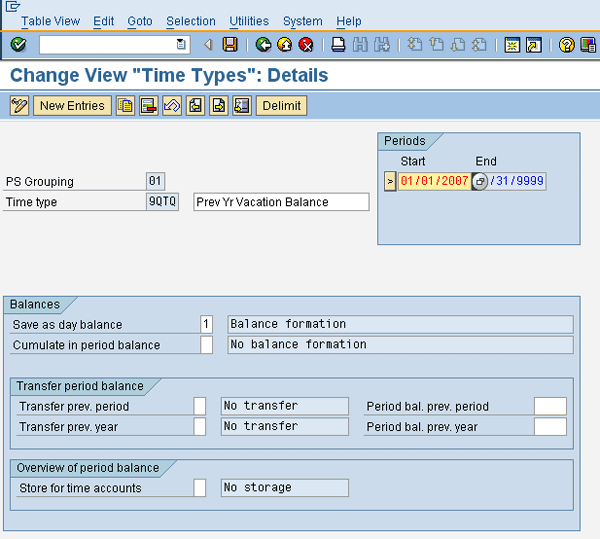Open Help question mark icon
This screenshot has width=600, height=539.
(566, 45)
